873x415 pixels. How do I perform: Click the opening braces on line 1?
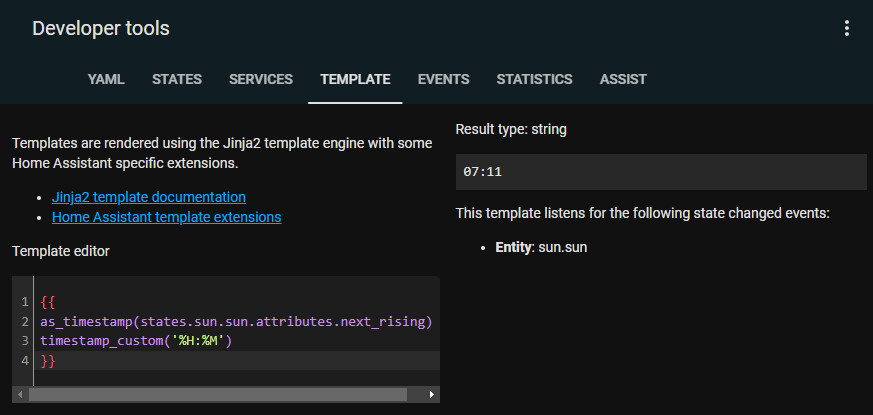48,301
